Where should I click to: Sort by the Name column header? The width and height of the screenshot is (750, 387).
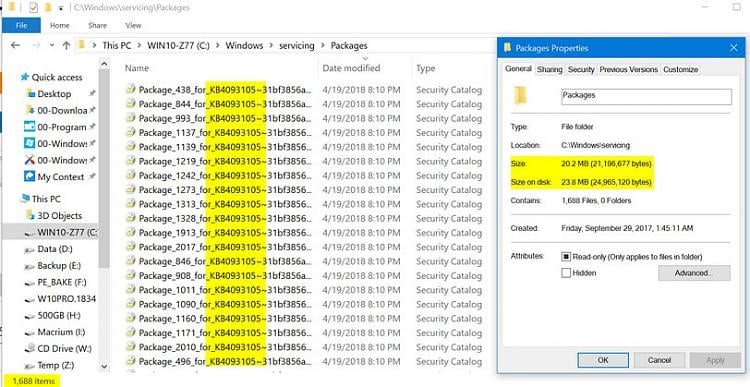click(x=137, y=68)
